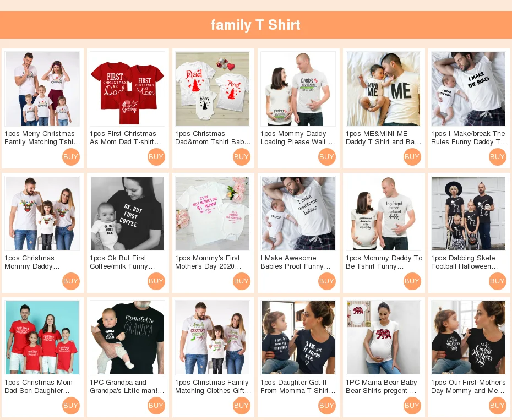The image size is (512, 420).
Task: Click BUY for Ok But First Coffee/milk shirt
Action: 156,281
